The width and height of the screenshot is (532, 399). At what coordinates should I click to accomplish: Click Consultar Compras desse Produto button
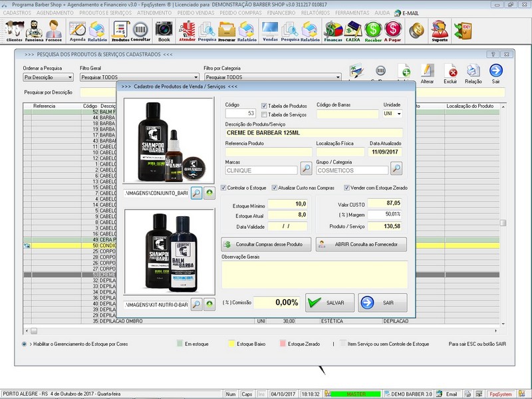[x=266, y=244]
